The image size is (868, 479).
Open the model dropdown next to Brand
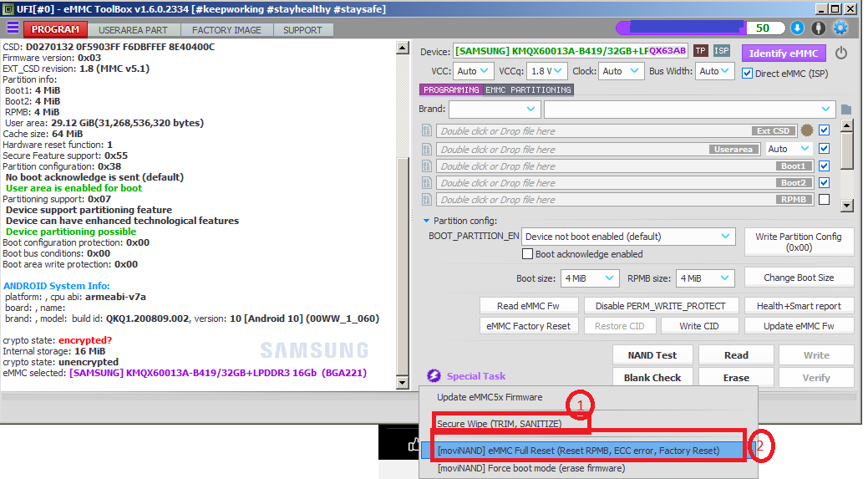tap(689, 109)
